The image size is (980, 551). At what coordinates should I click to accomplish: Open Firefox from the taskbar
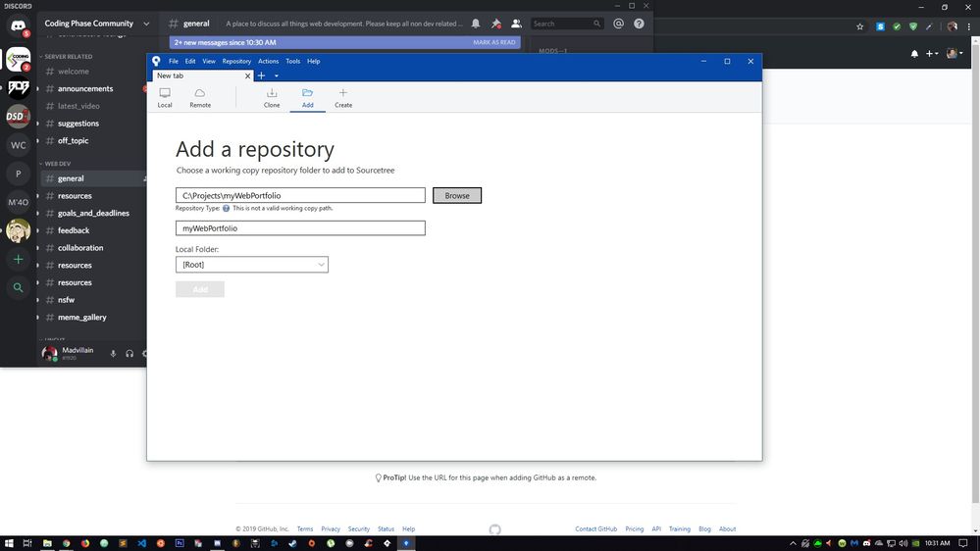(85, 543)
